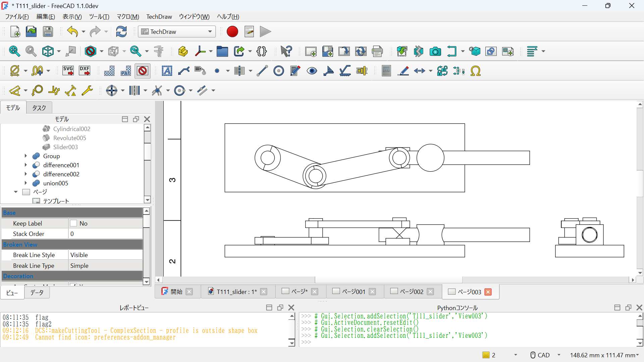Viewport: 644px width, 362px height.
Task: Click the Stack Order value field
Action: 105,234
